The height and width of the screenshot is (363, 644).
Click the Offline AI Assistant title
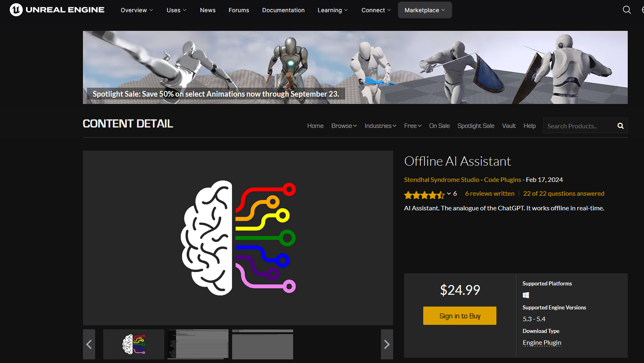457,161
